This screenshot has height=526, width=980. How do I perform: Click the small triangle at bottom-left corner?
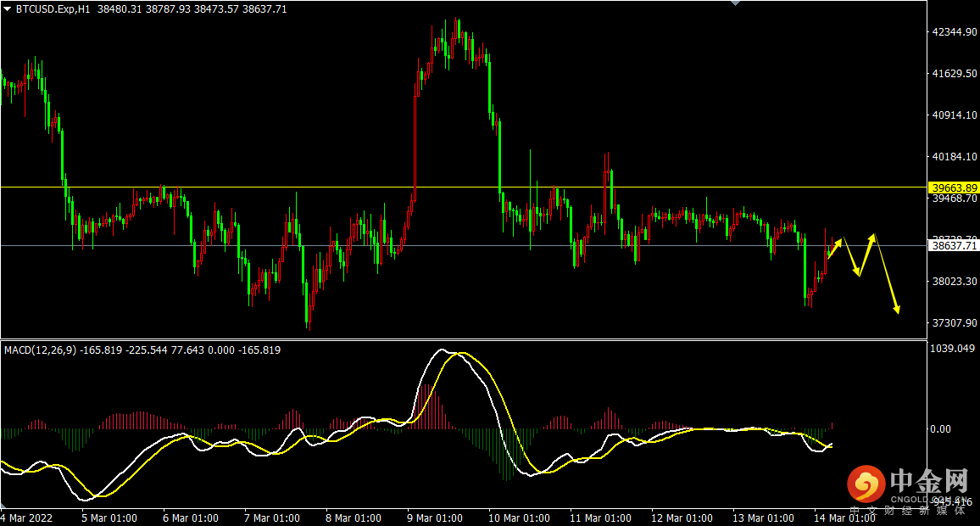tap(3, 506)
